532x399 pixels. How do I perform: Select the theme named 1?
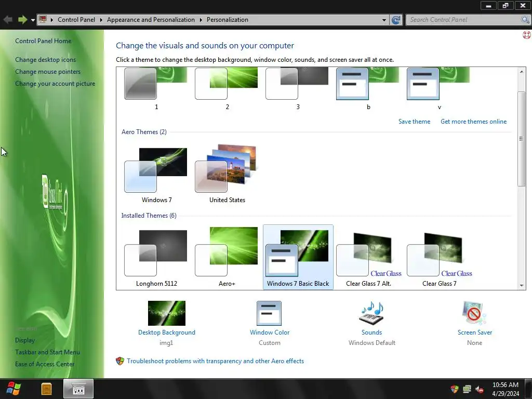(x=156, y=88)
